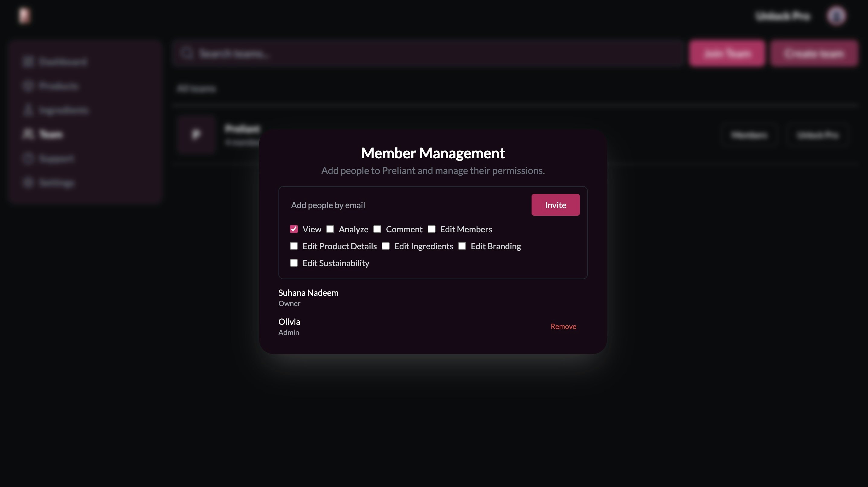The image size is (868, 487).
Task: Click the blurred Join Team button
Action: tap(727, 53)
